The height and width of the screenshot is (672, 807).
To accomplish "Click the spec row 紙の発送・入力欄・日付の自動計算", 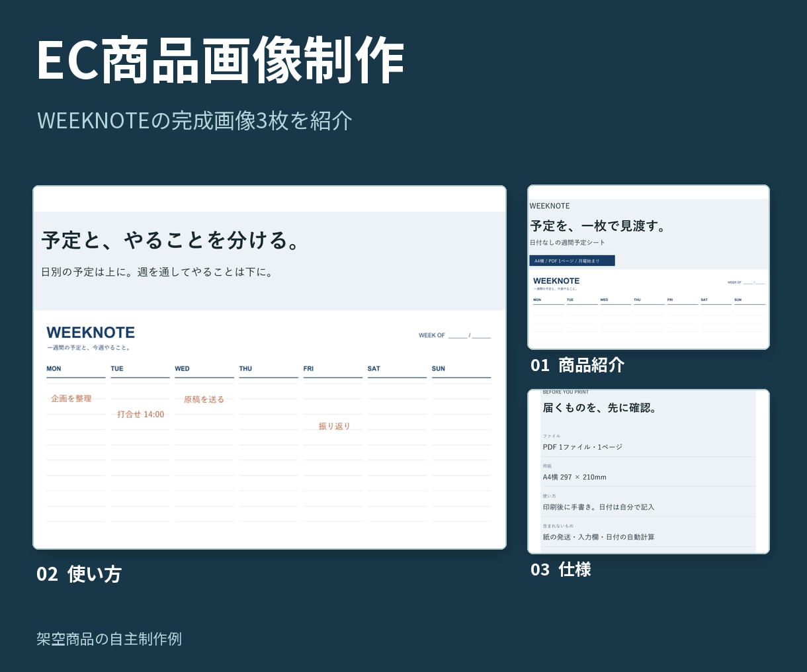I will (x=599, y=537).
